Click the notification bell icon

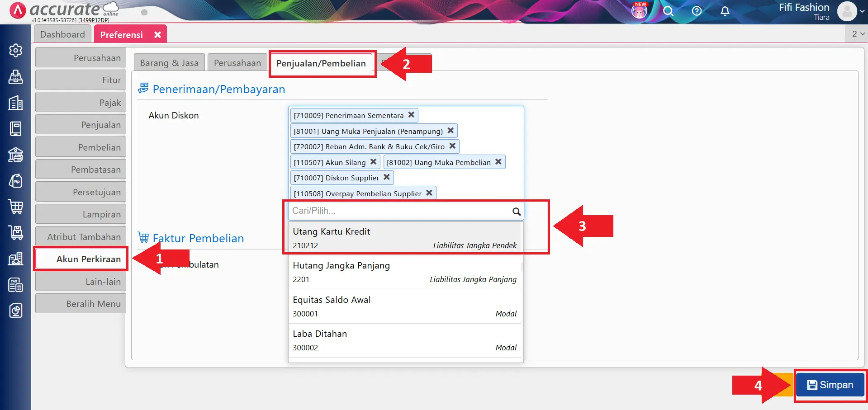[x=725, y=11]
